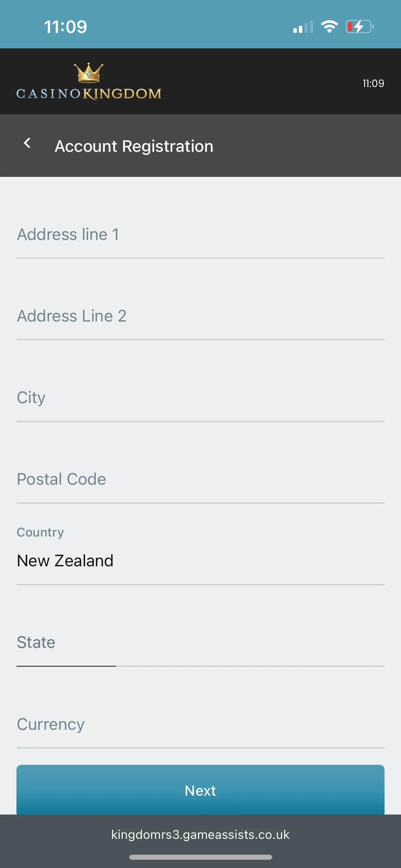
Task: Tap the Postal Code field
Action: pyautogui.click(x=200, y=479)
